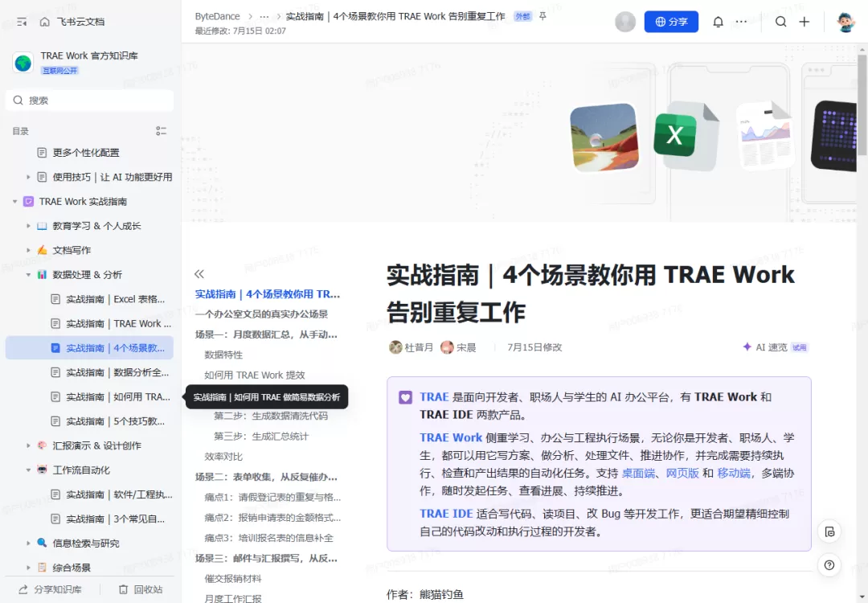Jump to outline 如何用 TRAE Work 提效
The image size is (868, 603).
pos(255,375)
